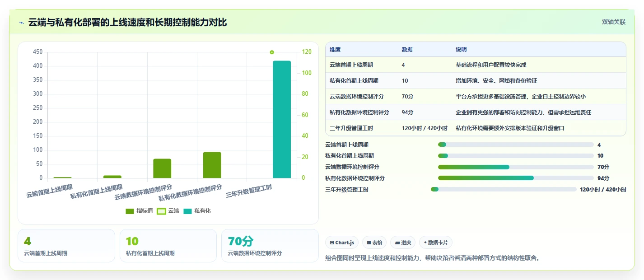Click the 表格 tag chip
The width and height of the screenshot is (644, 280).
(x=374, y=243)
